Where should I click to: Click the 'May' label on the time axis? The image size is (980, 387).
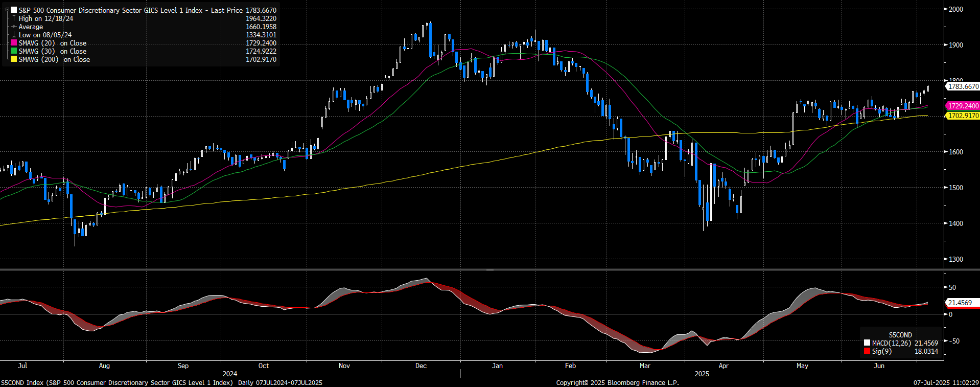tap(802, 366)
